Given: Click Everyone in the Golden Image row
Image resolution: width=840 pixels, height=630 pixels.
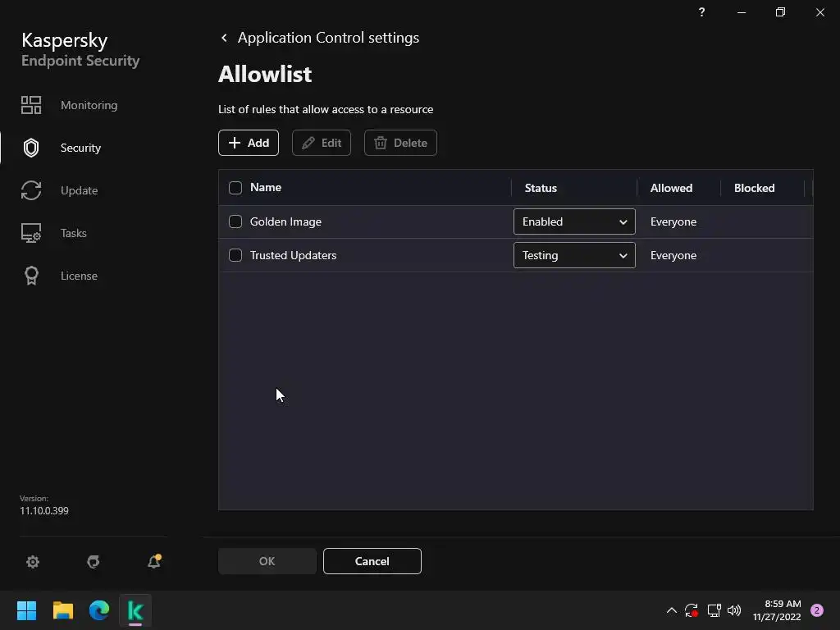Looking at the screenshot, I should point(673,221).
